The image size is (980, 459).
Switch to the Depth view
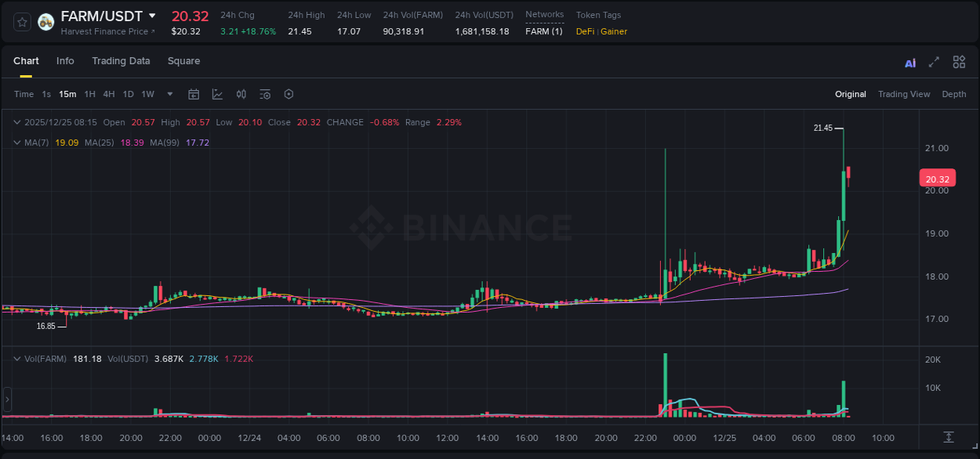point(954,94)
